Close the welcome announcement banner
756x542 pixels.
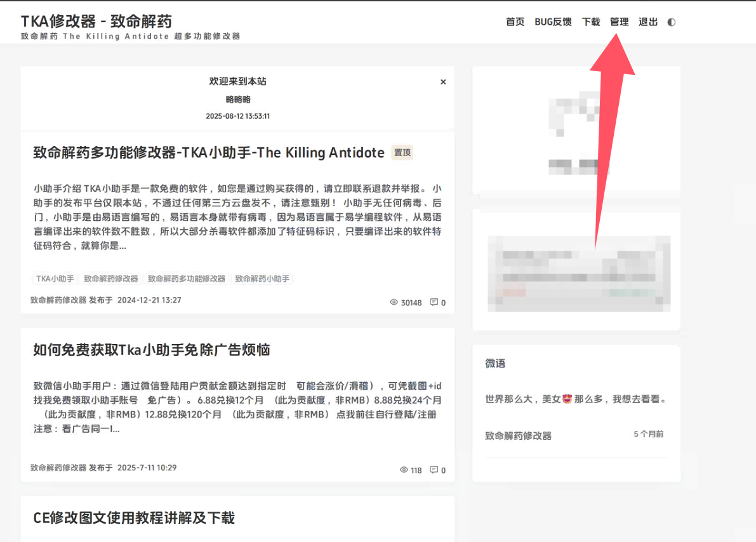pos(443,82)
